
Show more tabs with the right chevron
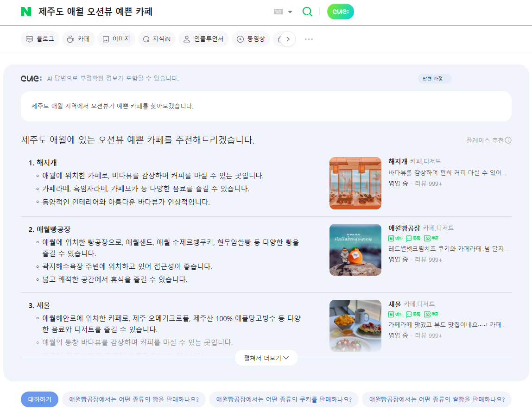tap(288, 39)
